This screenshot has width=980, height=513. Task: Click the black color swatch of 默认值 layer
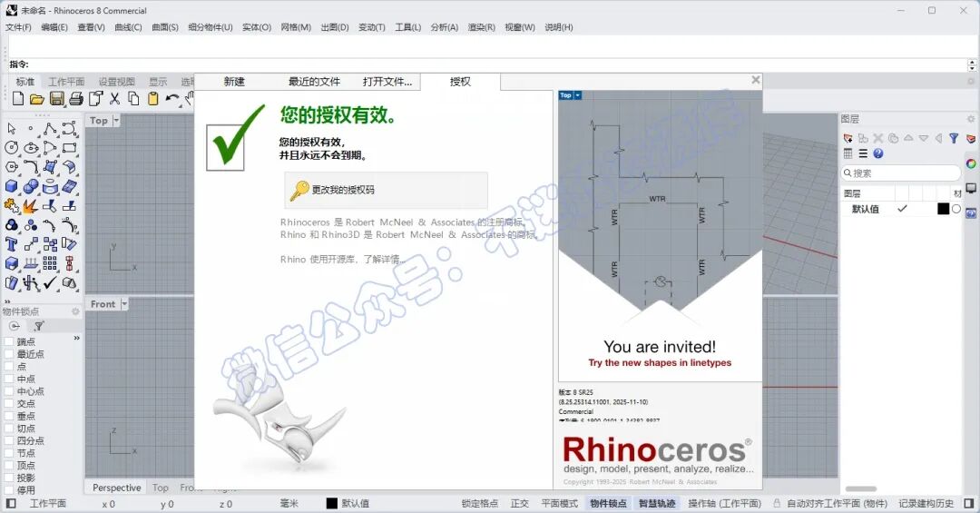(943, 209)
